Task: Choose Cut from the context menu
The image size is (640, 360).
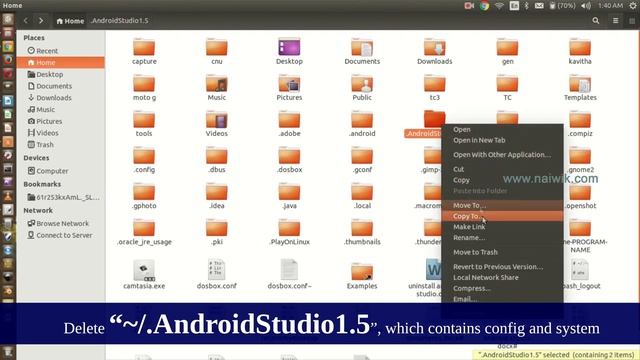Action: click(502, 169)
